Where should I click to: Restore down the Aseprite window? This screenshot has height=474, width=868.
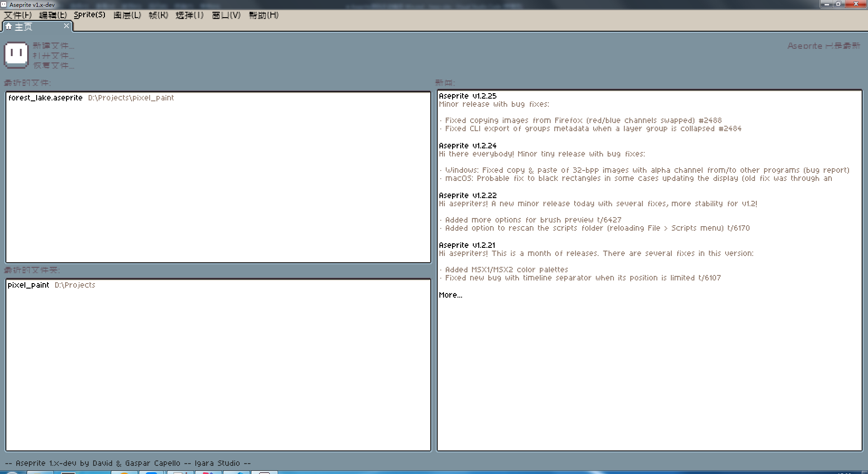pyautogui.click(x=839, y=4)
